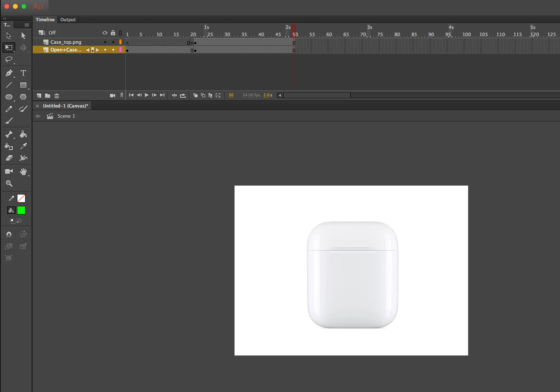The image size is (560, 392).
Task: Select the Subselection tool
Action: point(23,36)
